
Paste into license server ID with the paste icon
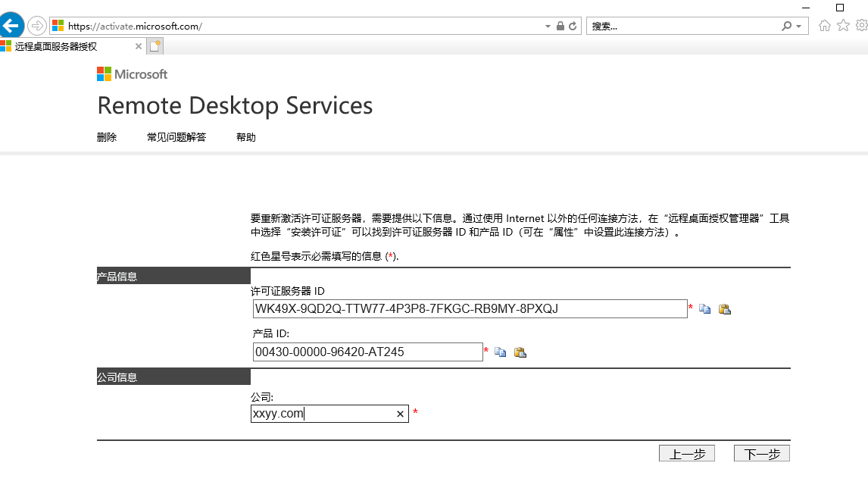click(x=725, y=309)
